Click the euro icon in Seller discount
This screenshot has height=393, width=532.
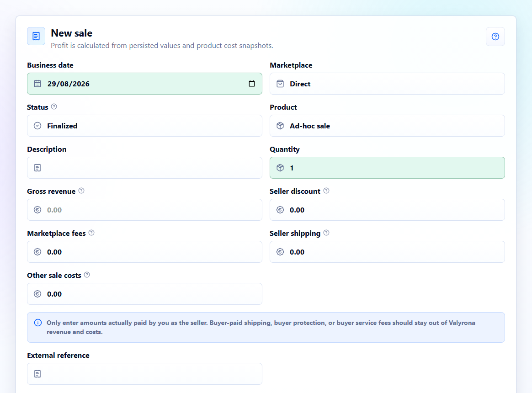click(x=280, y=210)
